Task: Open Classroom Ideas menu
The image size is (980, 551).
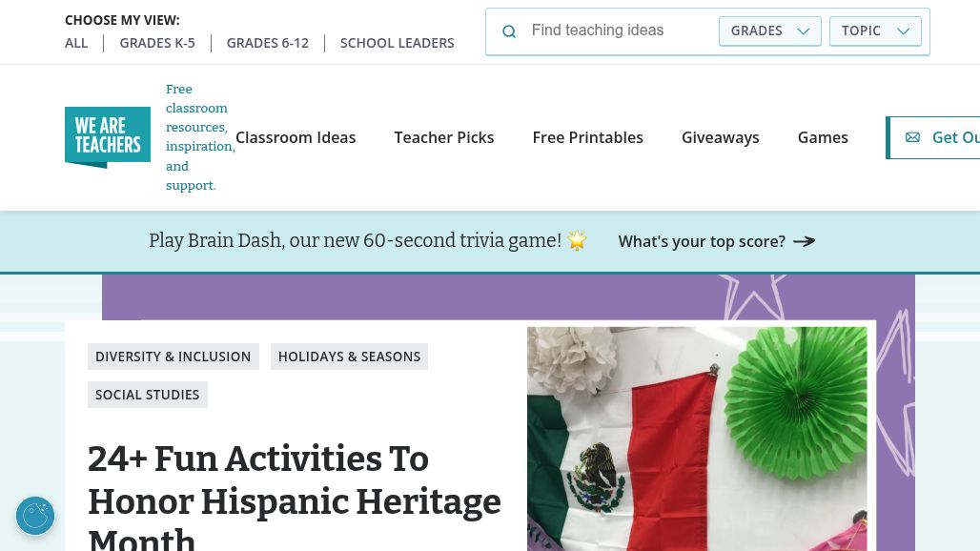Action: pyautogui.click(x=296, y=137)
